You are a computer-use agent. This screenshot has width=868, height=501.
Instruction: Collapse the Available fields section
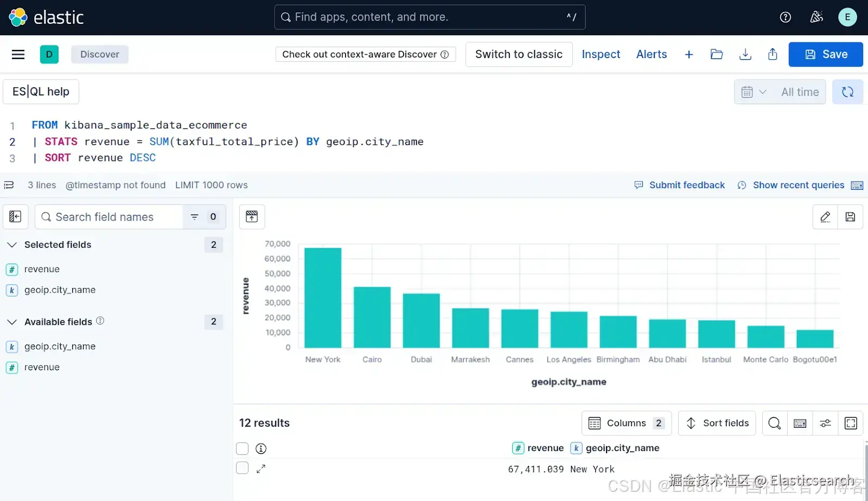[x=12, y=322]
